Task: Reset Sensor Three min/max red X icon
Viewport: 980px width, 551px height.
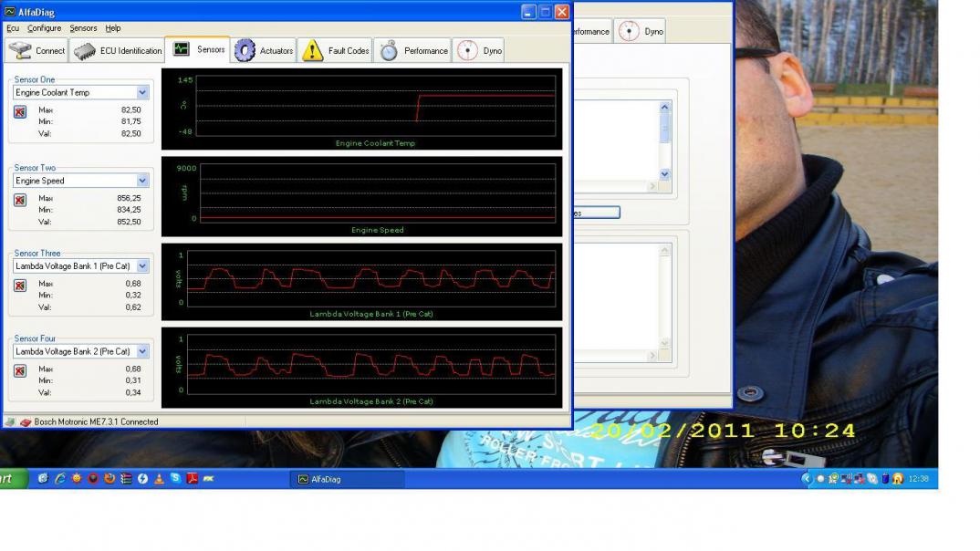Action: (x=20, y=286)
